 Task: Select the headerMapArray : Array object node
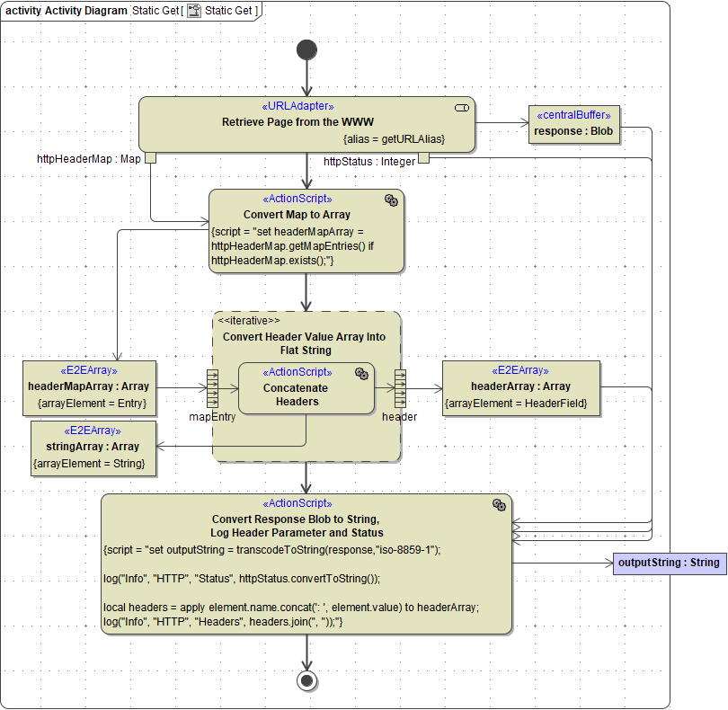(89, 387)
